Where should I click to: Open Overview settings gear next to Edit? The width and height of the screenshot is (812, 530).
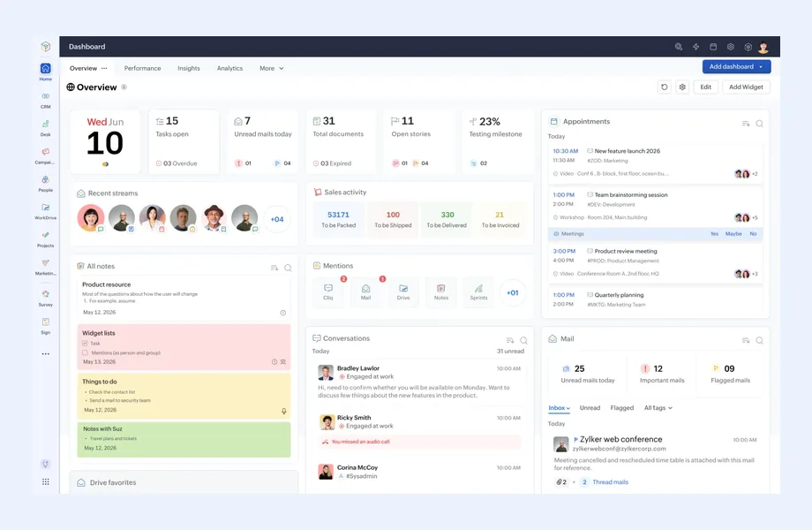point(682,87)
